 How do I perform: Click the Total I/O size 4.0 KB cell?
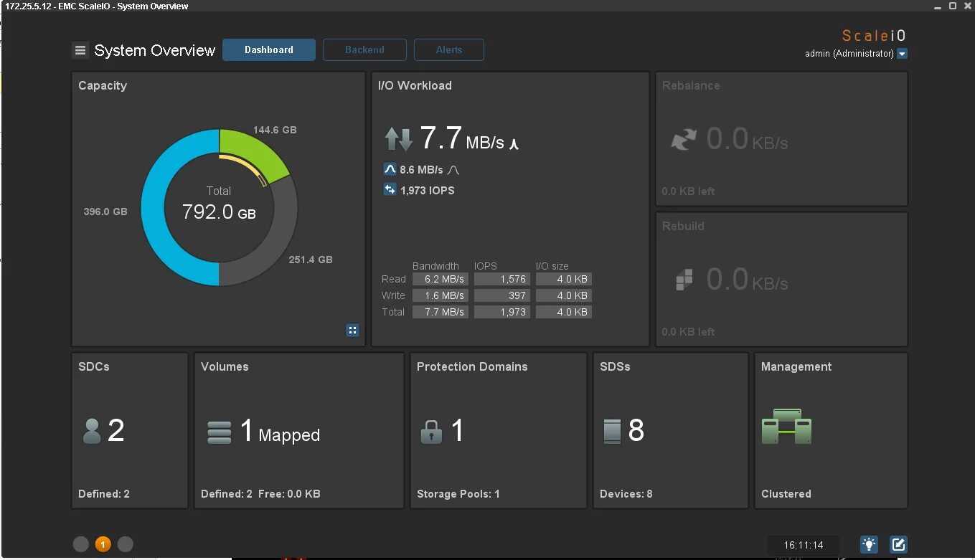tap(564, 312)
